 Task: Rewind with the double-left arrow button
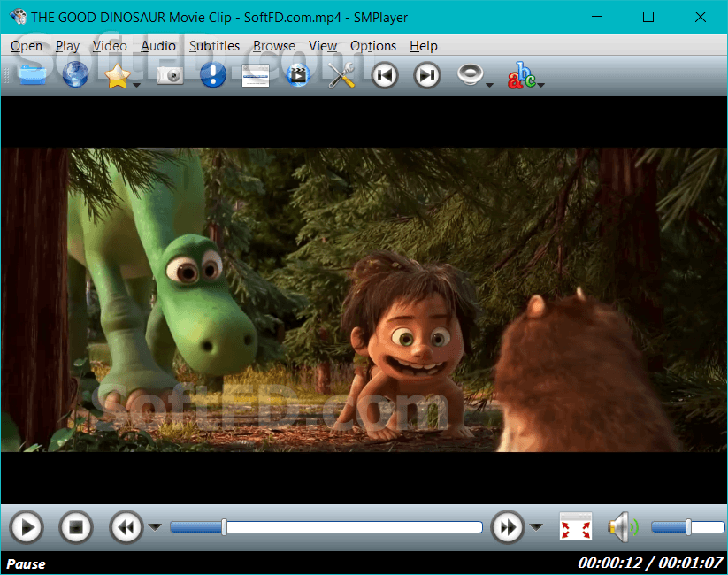click(x=126, y=527)
